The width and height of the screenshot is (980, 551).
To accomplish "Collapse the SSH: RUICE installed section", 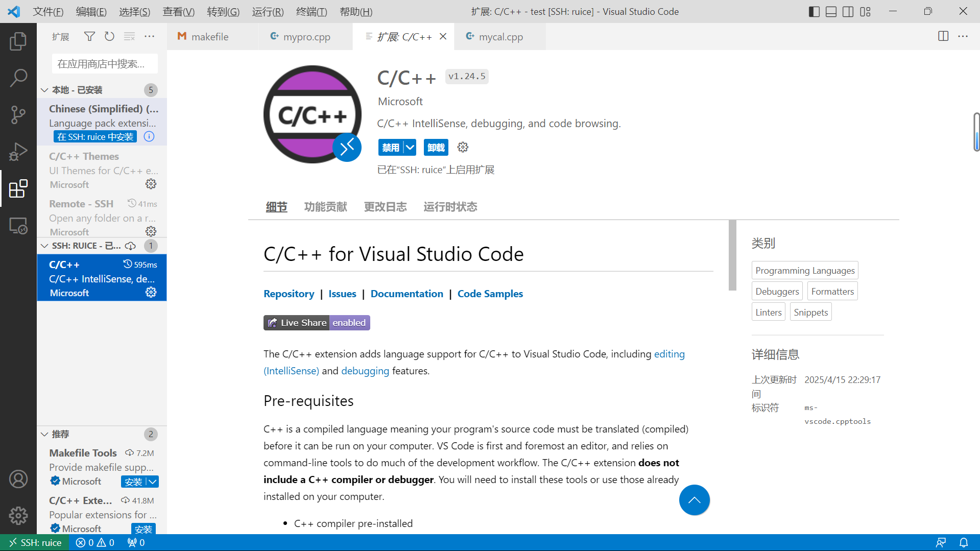I will click(x=45, y=246).
